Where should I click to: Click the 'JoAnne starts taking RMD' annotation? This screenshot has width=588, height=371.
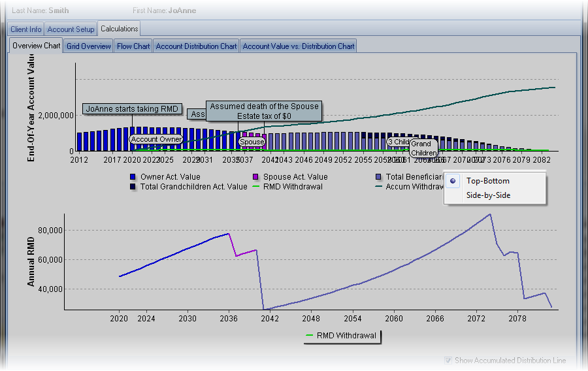(x=132, y=109)
